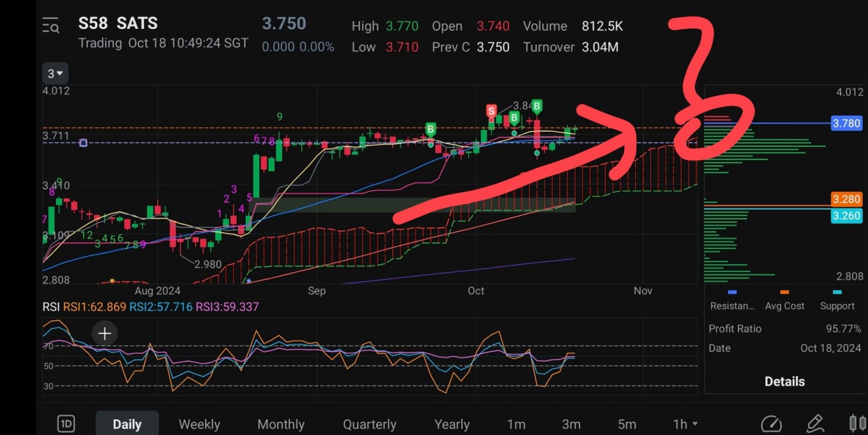
Task: Tap the current price 3.750
Action: pyautogui.click(x=284, y=23)
